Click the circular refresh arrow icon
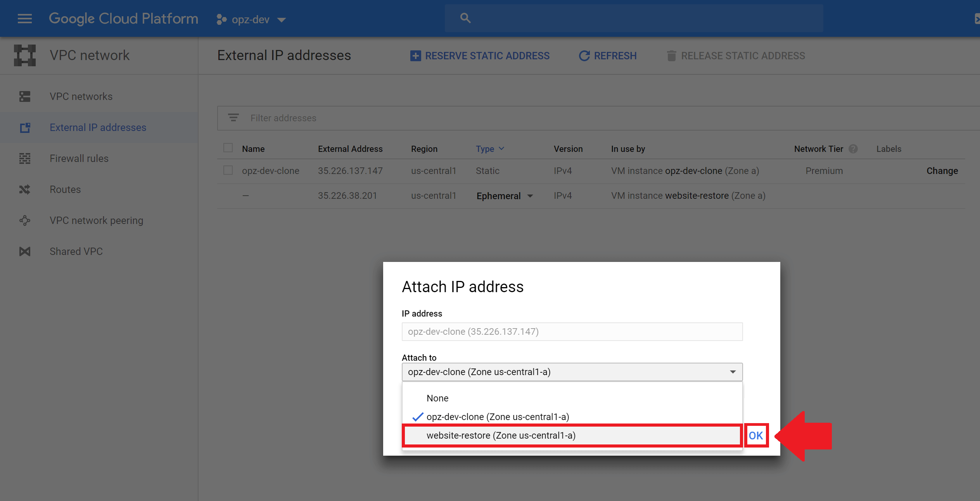 tap(584, 56)
